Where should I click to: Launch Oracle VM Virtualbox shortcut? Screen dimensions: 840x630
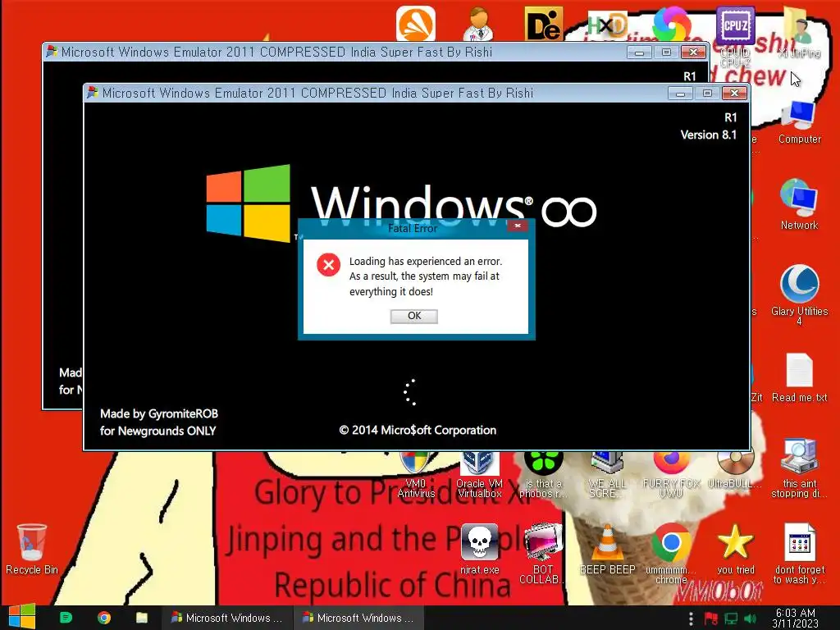click(479, 476)
